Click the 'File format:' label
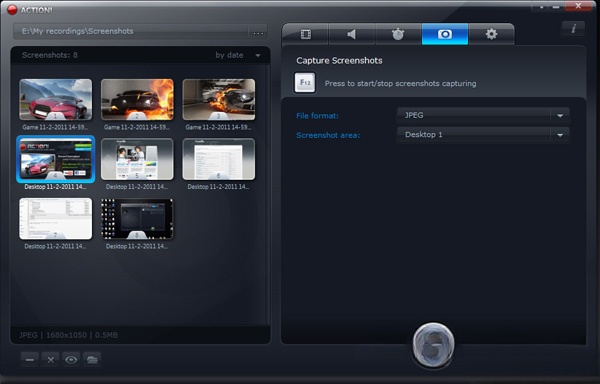This screenshot has width=600, height=384. (317, 116)
